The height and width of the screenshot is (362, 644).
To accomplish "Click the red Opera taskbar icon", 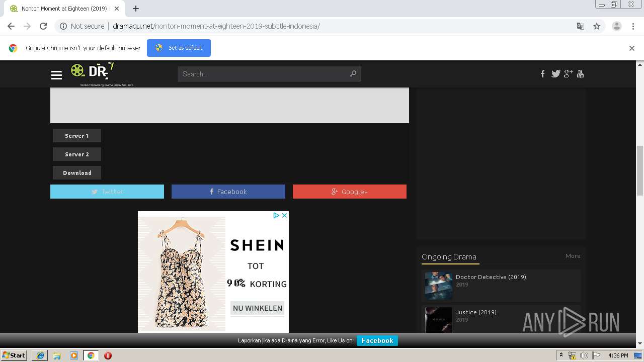I will point(108,355).
